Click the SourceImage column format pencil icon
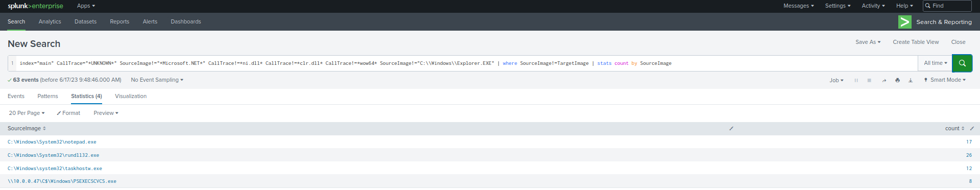 click(731, 129)
